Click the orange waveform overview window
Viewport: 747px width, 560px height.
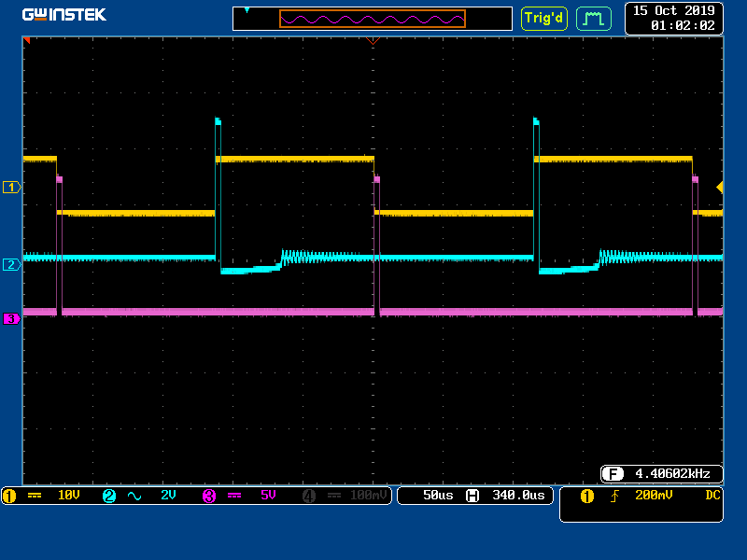coord(372,19)
